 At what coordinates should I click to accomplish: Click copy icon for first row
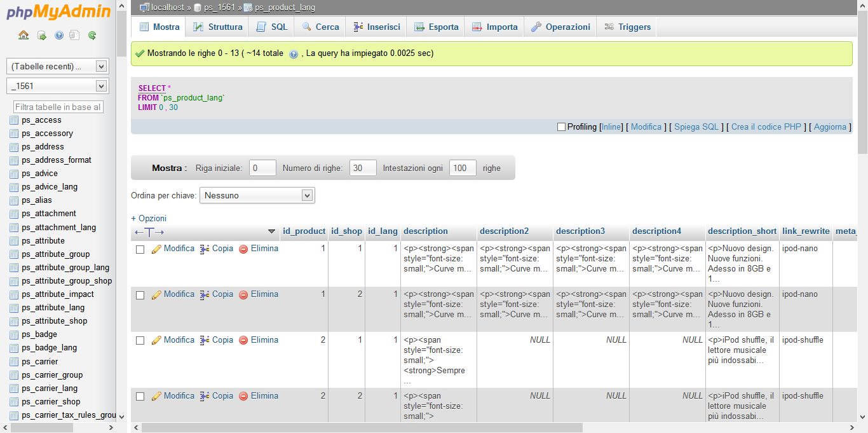click(x=205, y=249)
